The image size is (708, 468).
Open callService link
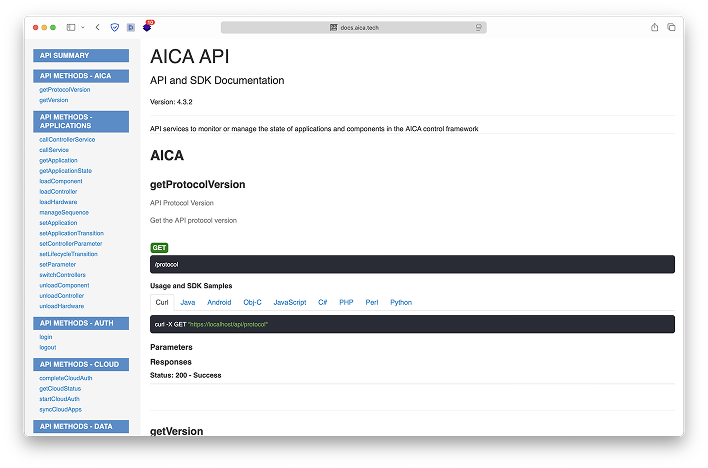(54, 150)
